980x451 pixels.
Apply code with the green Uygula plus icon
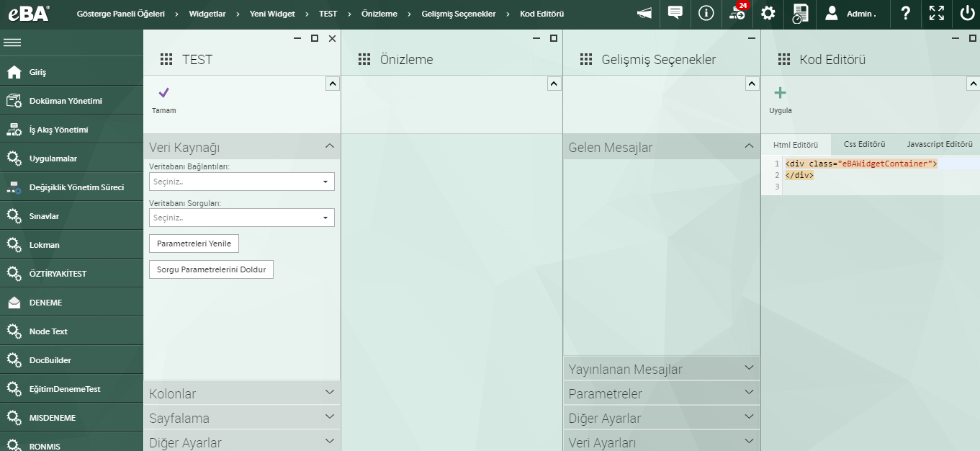click(781, 92)
